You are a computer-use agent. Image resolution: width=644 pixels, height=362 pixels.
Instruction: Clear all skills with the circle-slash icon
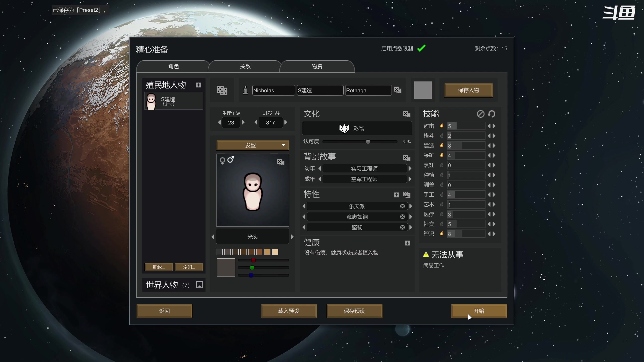[480, 114]
